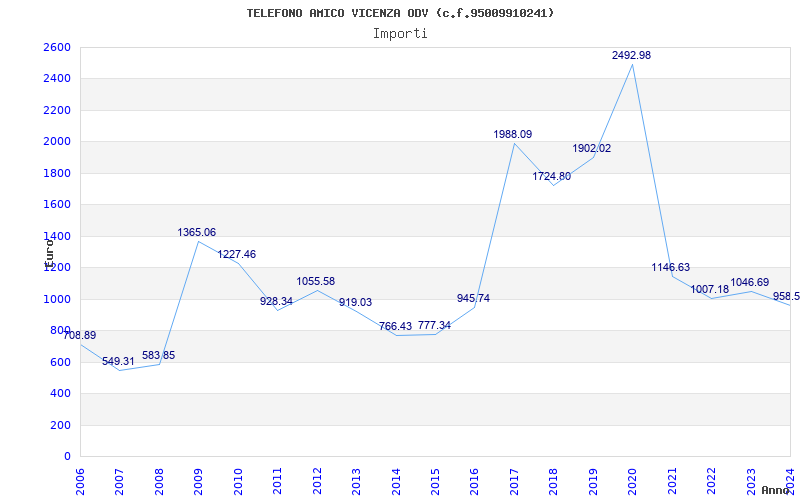The width and height of the screenshot is (800, 500).
Task: Click the 2017 x-axis year label
Action: click(x=514, y=482)
